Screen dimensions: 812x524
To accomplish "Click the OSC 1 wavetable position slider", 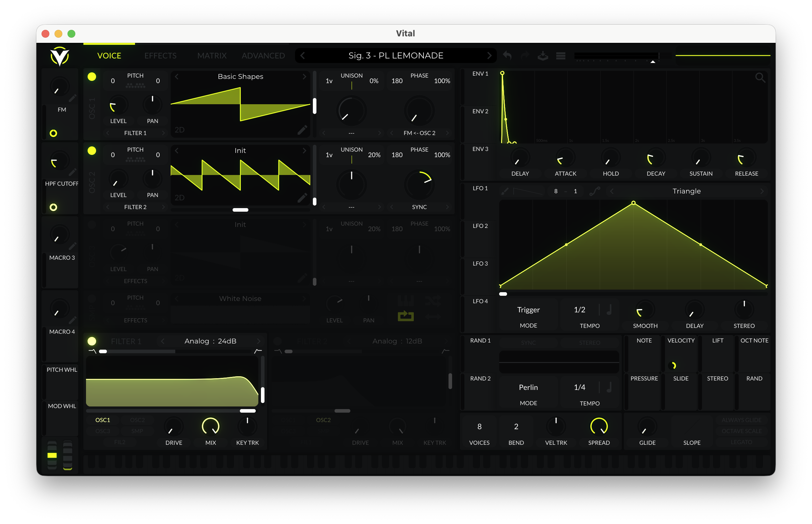I will coord(314,105).
